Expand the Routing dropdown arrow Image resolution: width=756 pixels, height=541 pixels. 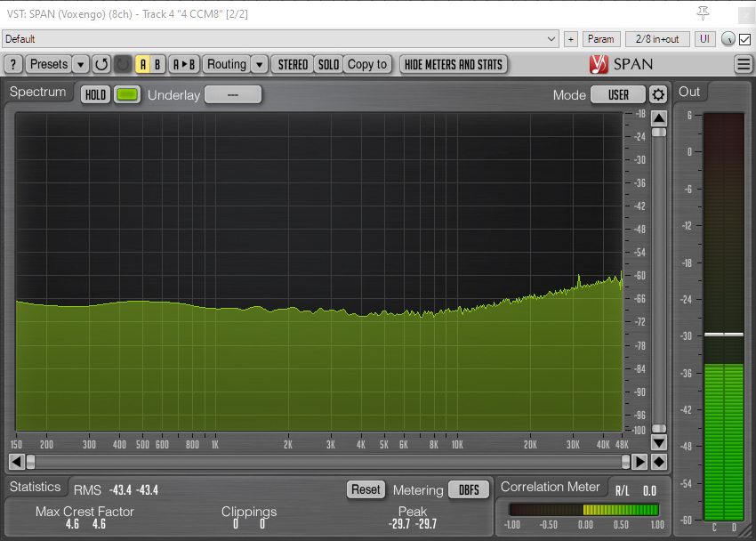259,64
